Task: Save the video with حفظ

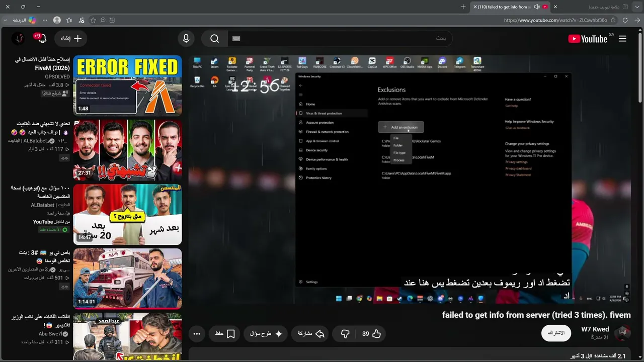Action: coord(225,333)
